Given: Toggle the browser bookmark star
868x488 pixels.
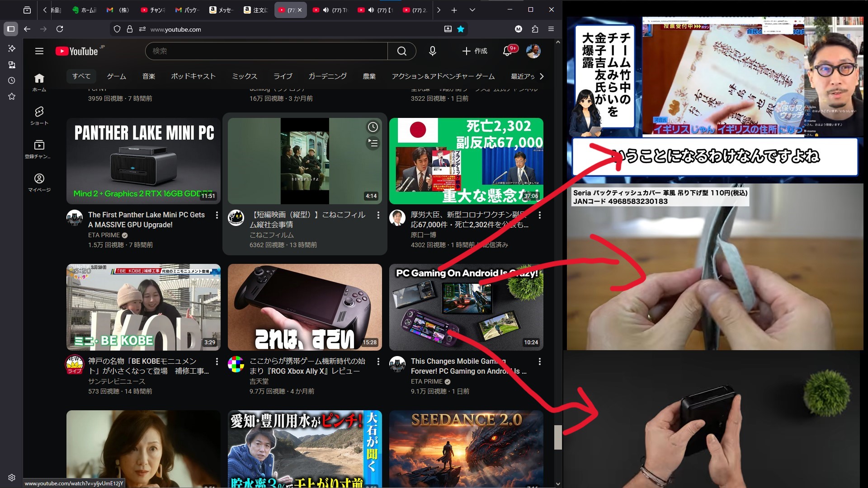Looking at the screenshot, I should [461, 29].
